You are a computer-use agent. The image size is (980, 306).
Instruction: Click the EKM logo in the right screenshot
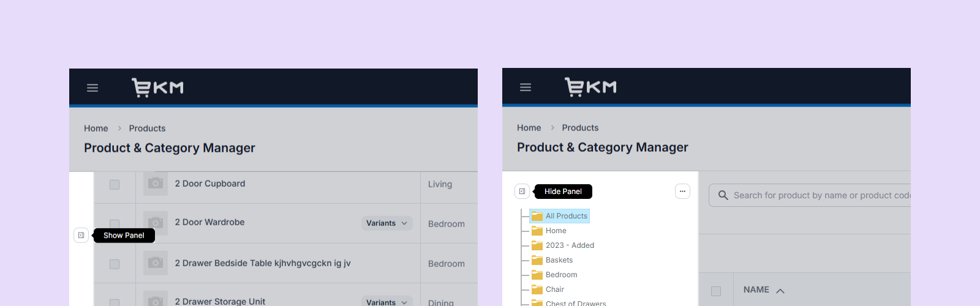click(x=590, y=87)
